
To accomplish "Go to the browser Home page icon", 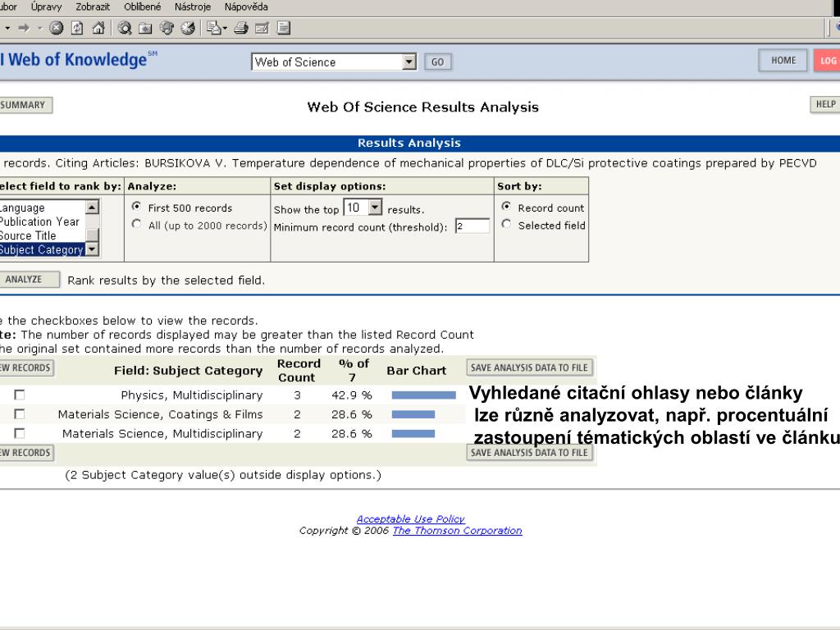I will [x=98, y=28].
